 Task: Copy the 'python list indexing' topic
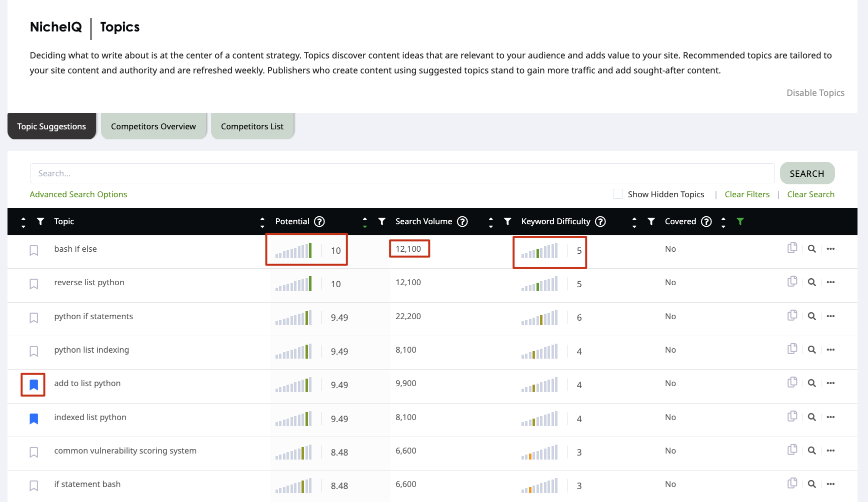point(792,349)
